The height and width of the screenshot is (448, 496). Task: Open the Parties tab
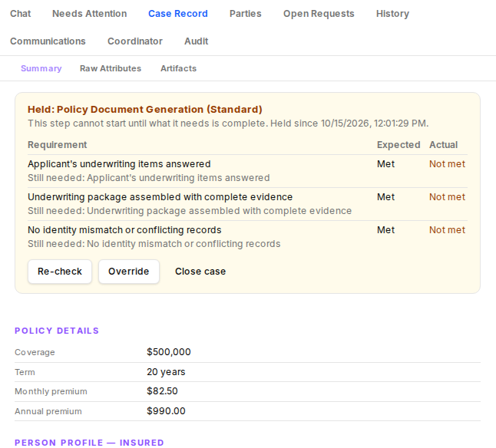[246, 14]
